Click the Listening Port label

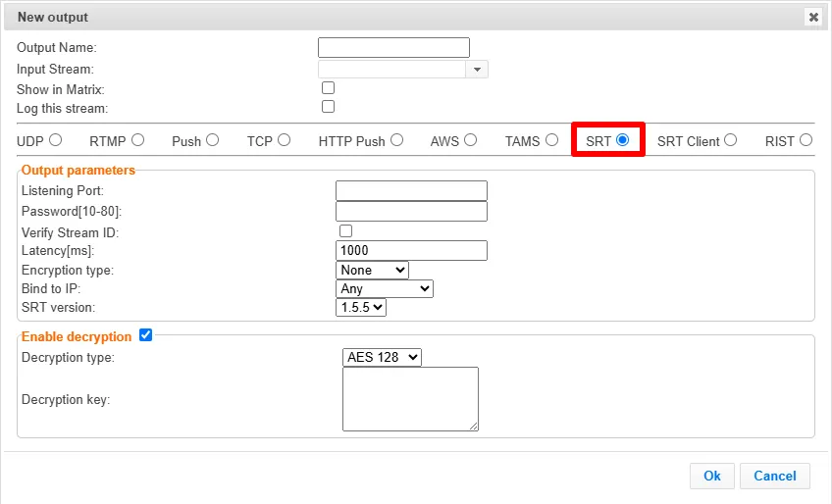pyautogui.click(x=63, y=190)
